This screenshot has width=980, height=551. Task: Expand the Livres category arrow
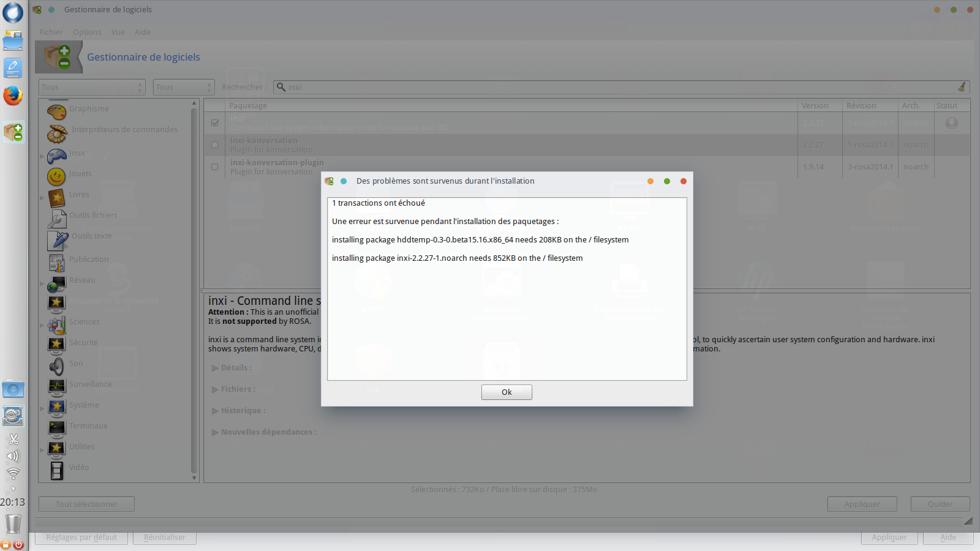[42, 198]
